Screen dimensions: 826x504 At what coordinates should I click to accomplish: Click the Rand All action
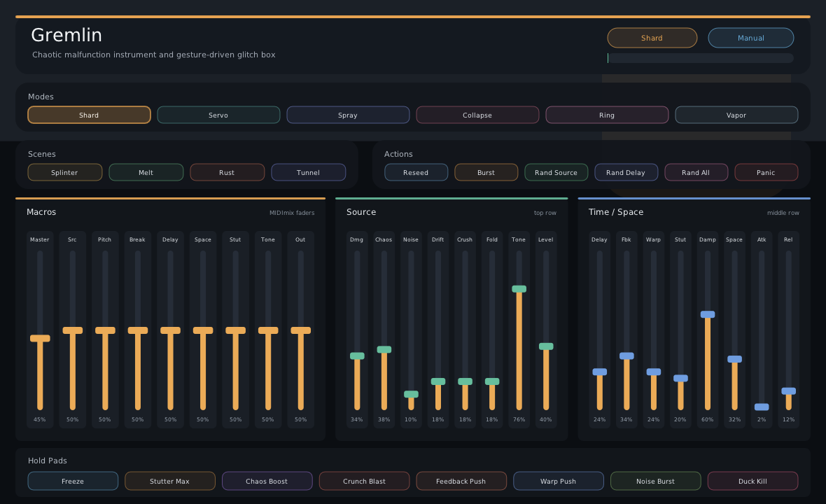pos(696,172)
